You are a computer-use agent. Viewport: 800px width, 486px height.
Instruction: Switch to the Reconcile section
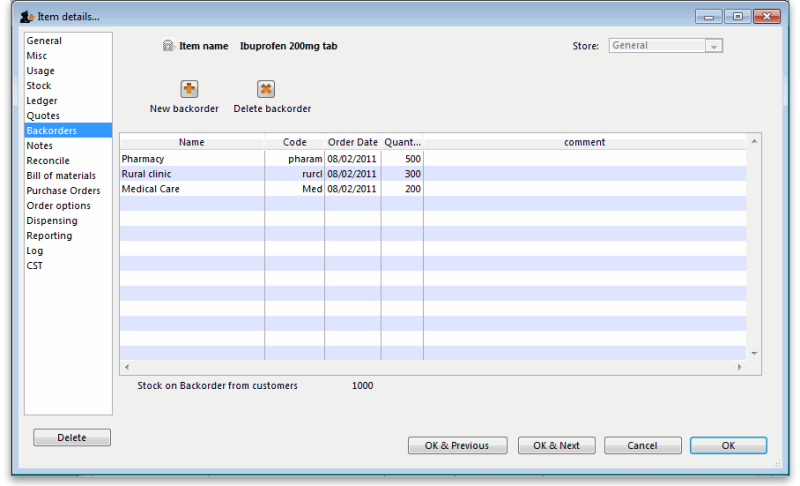68,161
